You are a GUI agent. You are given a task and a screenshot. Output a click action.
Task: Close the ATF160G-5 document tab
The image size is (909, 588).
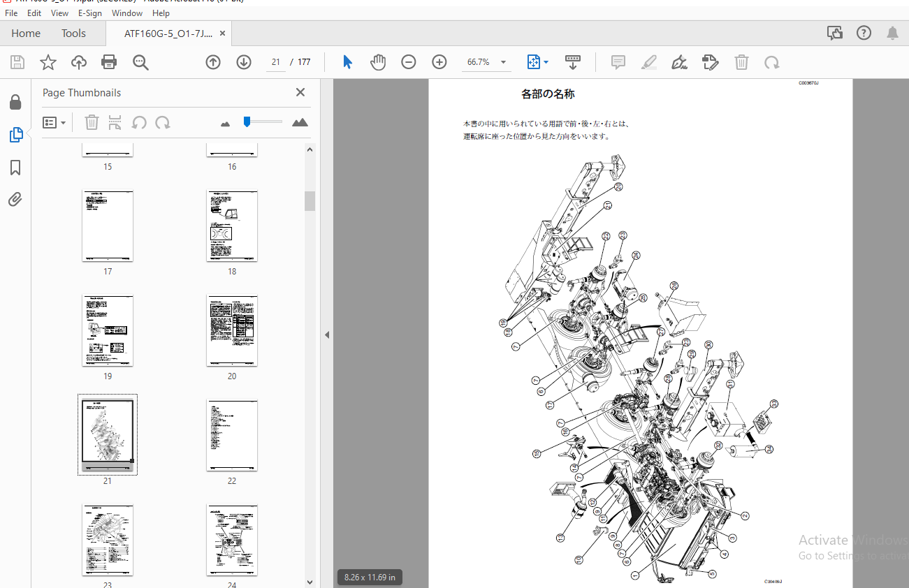click(x=222, y=33)
